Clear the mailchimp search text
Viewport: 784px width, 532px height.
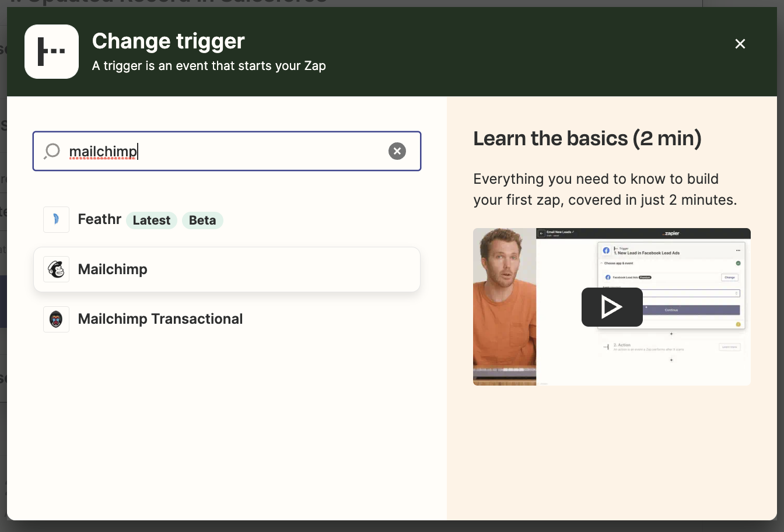(397, 151)
